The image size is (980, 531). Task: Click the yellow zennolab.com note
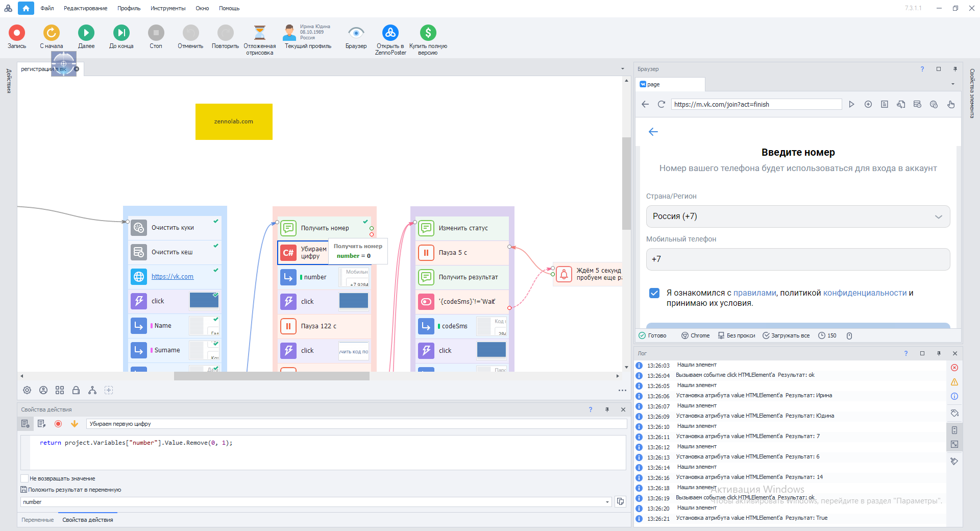234,122
